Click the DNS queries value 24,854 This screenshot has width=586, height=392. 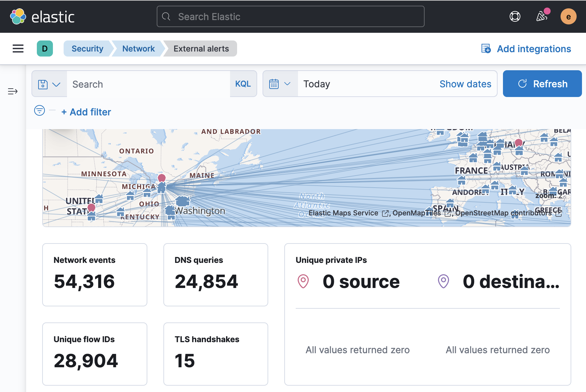pos(206,281)
